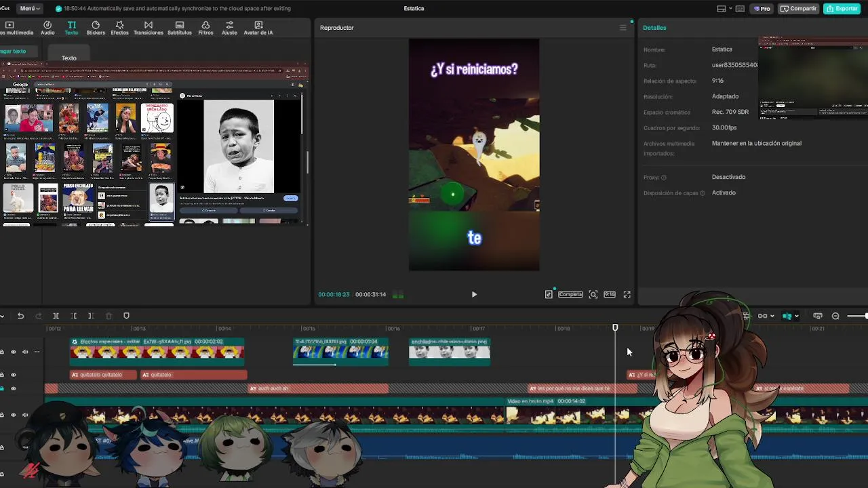Viewport: 868px width, 488px height.
Task: Click the playhead marker on the ruler
Action: [615, 328]
